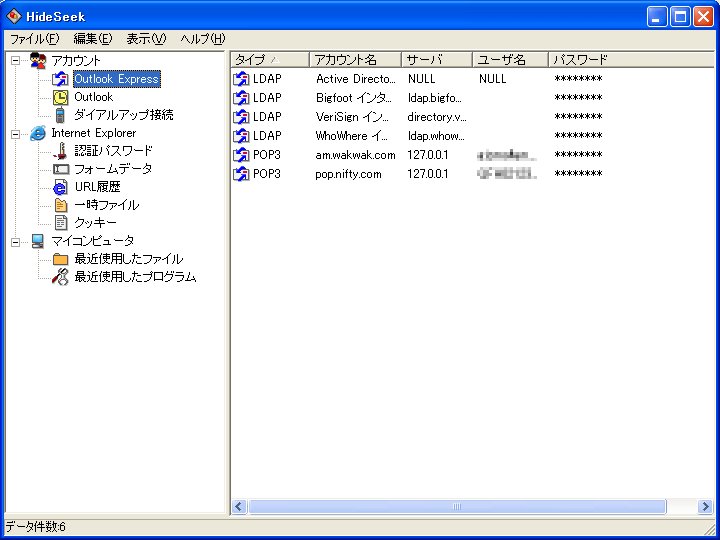The image size is (720, 540).
Task: Select the クッキー tree item label
Action: pyautogui.click(x=96, y=223)
